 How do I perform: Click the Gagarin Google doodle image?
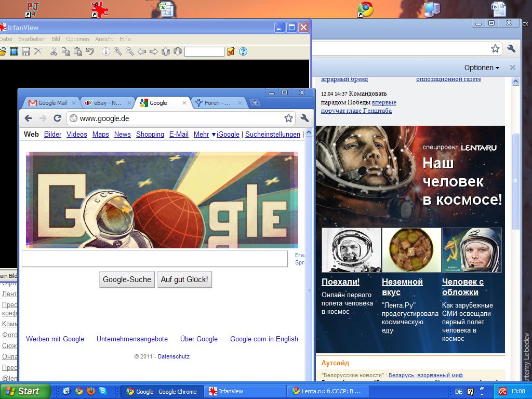click(162, 200)
